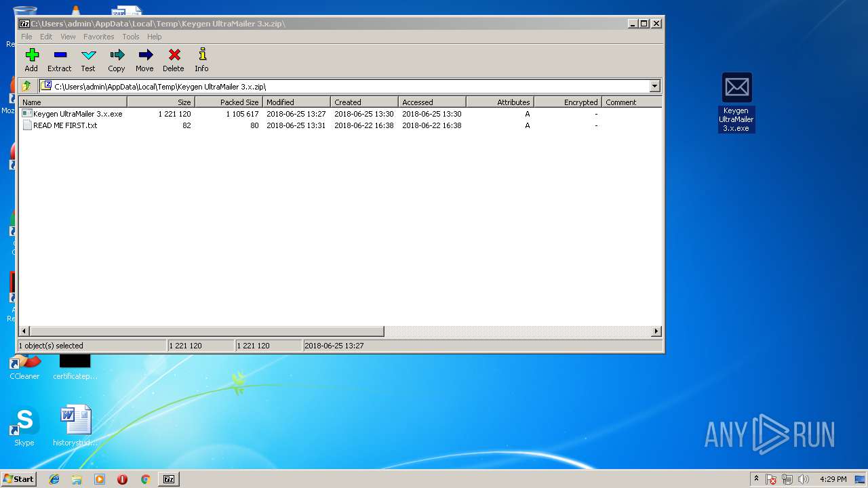
Task: Select READ ME FIRST.txt in file list
Action: pyautogui.click(x=60, y=125)
